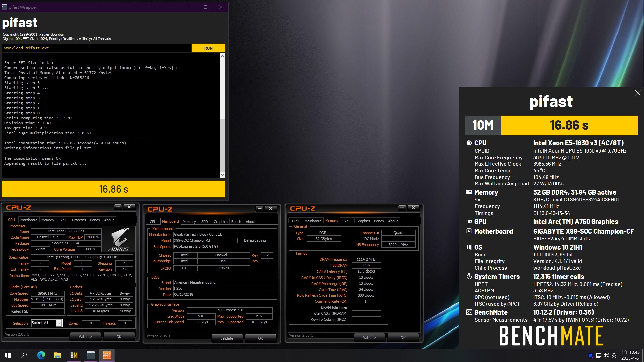
Task: Click the DRAM Frequency value 1114.2 MHz
Action: pos(366,259)
